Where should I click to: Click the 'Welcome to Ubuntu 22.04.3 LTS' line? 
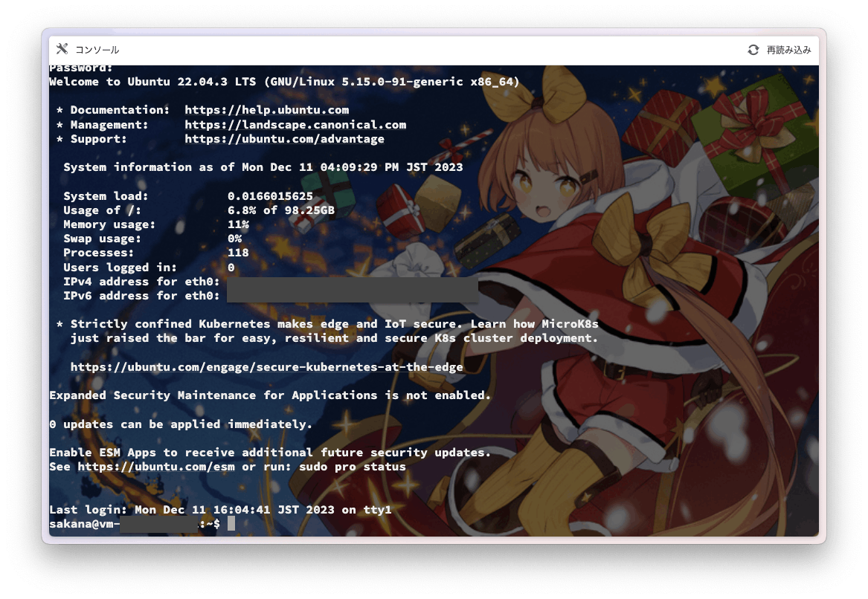(285, 82)
